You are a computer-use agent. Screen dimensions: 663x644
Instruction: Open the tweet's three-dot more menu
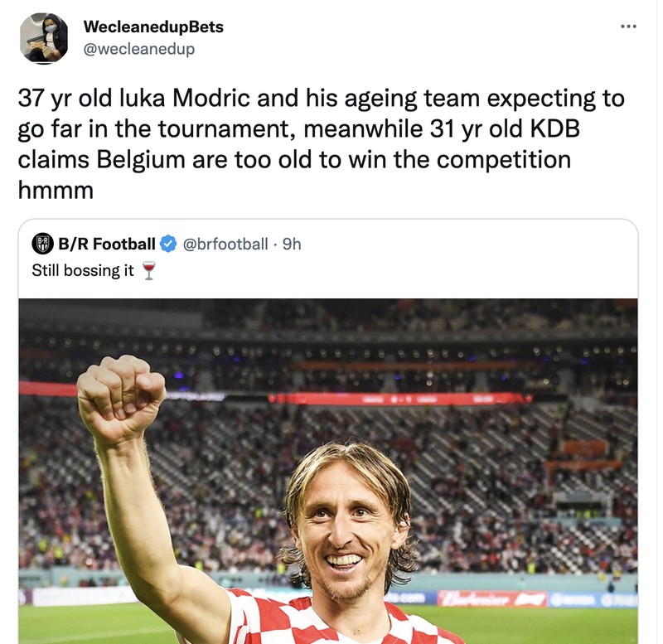point(629,27)
